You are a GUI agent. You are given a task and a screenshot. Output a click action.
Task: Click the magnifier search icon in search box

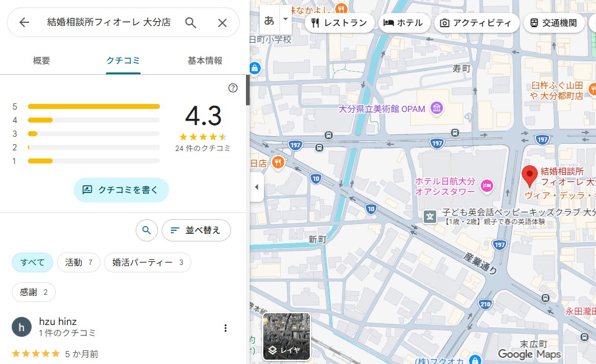[x=191, y=23]
